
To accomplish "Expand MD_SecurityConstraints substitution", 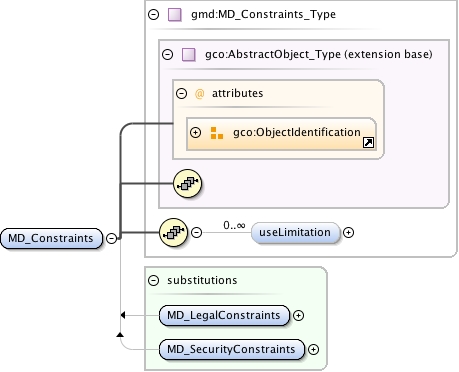I will tap(313, 349).
